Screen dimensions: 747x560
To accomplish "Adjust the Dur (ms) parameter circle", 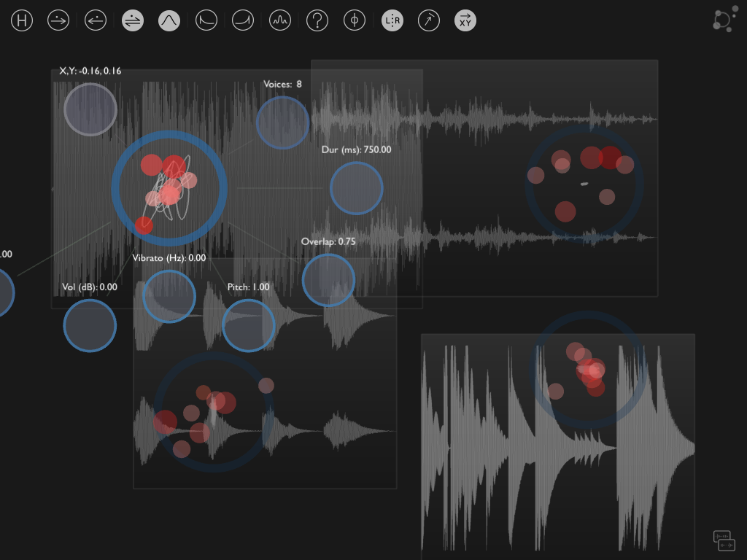I will tap(356, 188).
